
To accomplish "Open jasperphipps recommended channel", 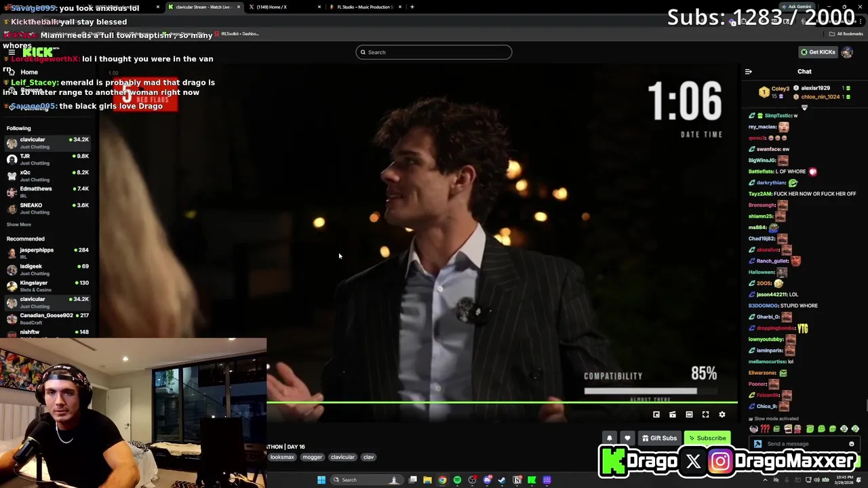I will click(x=47, y=253).
